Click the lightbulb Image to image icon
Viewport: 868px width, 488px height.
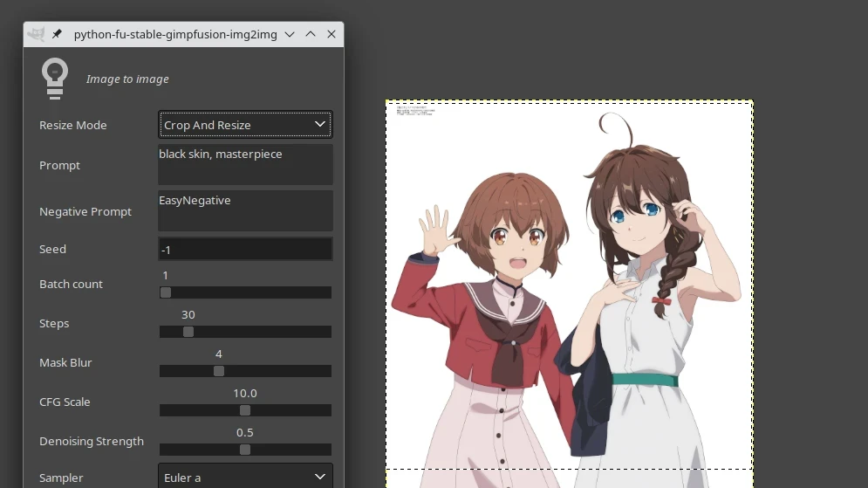click(55, 79)
